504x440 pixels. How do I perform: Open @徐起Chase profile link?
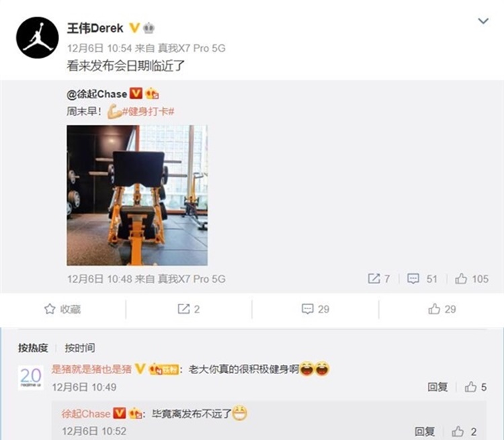[x=97, y=94]
